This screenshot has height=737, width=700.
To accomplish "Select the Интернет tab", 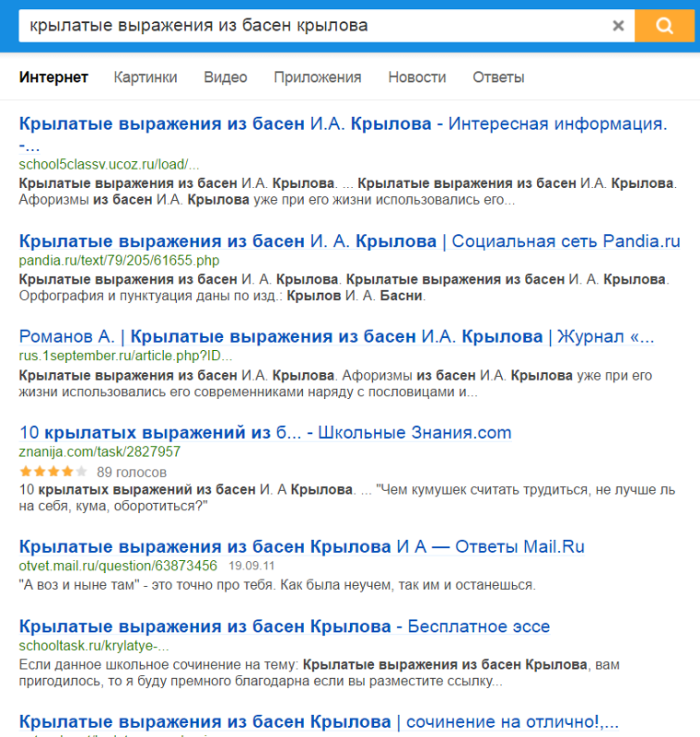I will coord(53,77).
